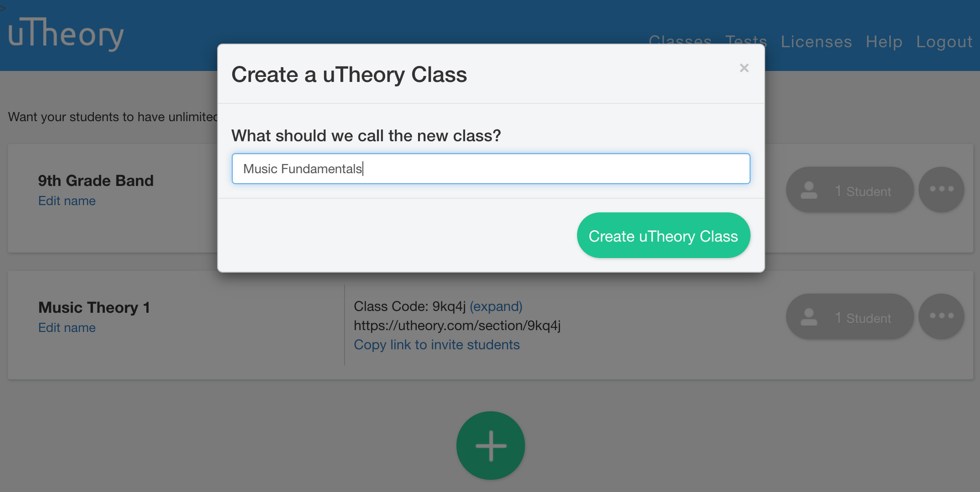Viewport: 980px width, 492px height.
Task: Open the Licenses menu item
Action: pyautogui.click(x=816, y=42)
